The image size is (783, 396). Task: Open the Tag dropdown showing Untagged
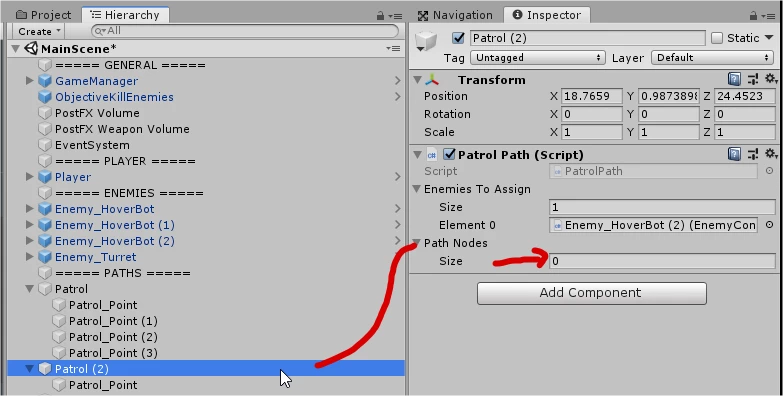point(537,57)
